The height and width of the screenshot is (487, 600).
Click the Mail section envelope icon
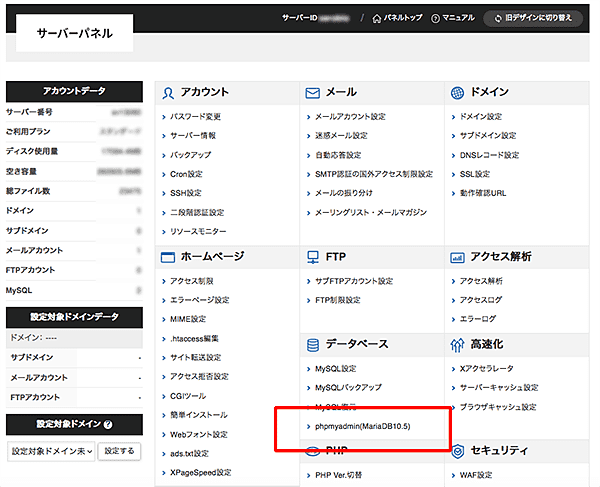313,93
